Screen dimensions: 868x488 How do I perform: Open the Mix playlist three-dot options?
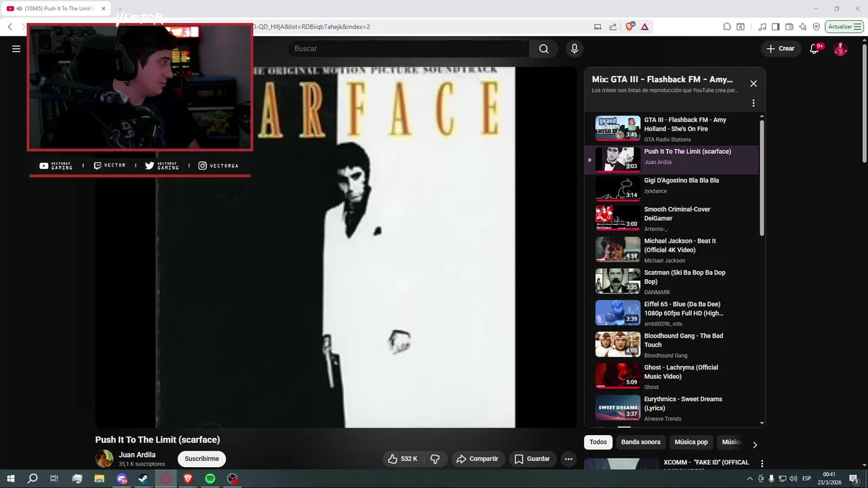tap(753, 103)
